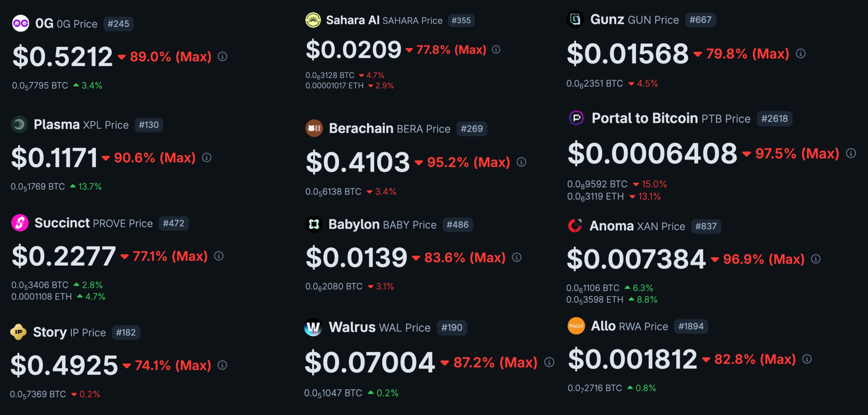This screenshot has height=415, width=868.
Task: Click the Story 74.1% (Max) change label
Action: (172, 365)
